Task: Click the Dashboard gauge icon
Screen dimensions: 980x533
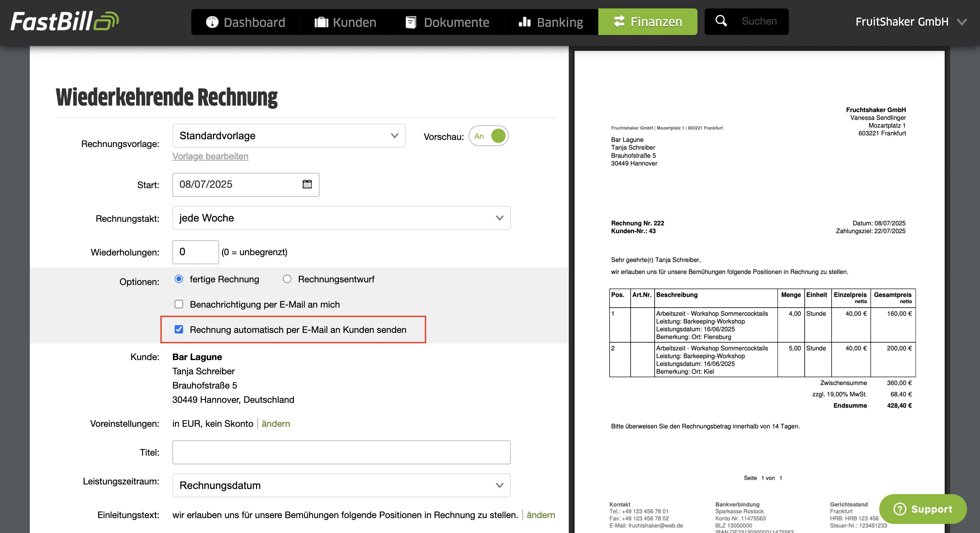Action: click(212, 22)
